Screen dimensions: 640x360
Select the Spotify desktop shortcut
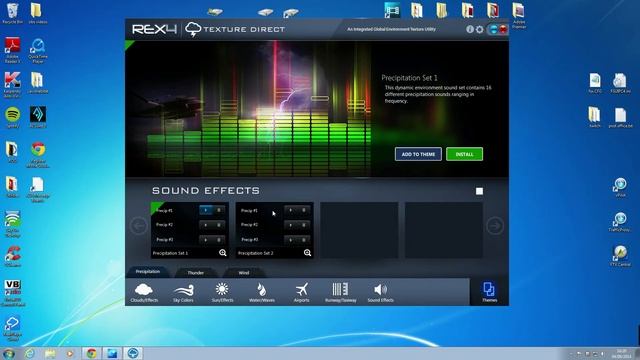[x=13, y=118]
